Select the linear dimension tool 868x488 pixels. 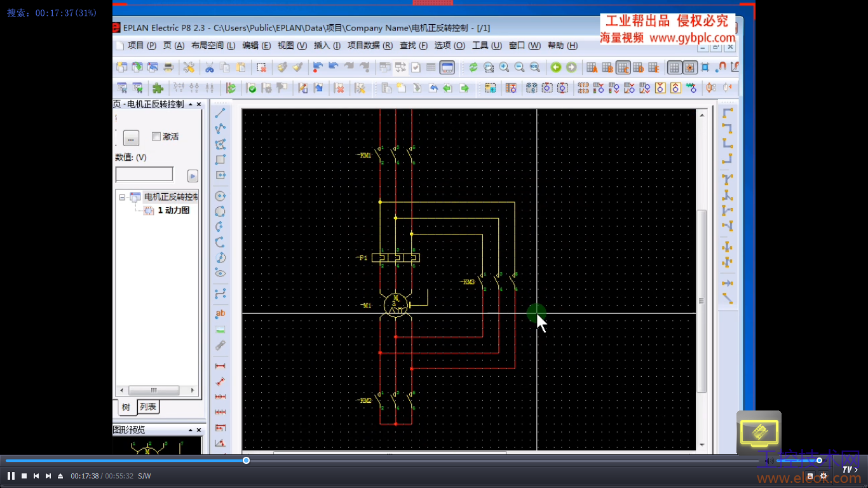coord(220,367)
